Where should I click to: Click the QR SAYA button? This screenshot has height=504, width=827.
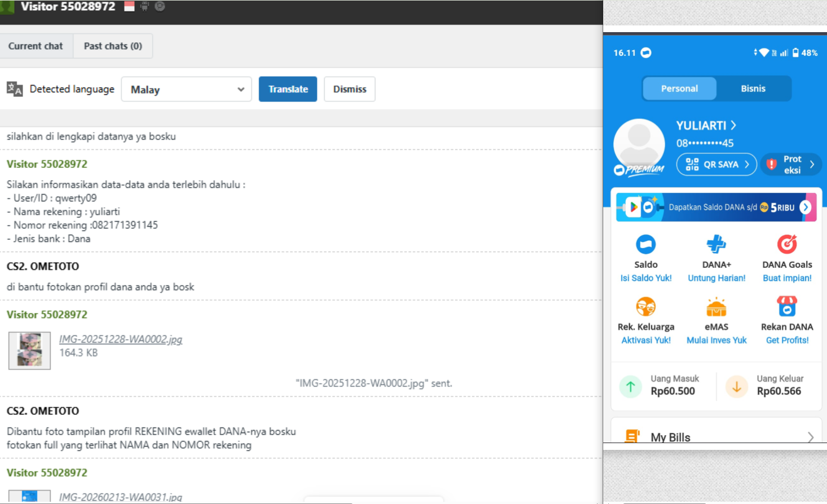(717, 164)
